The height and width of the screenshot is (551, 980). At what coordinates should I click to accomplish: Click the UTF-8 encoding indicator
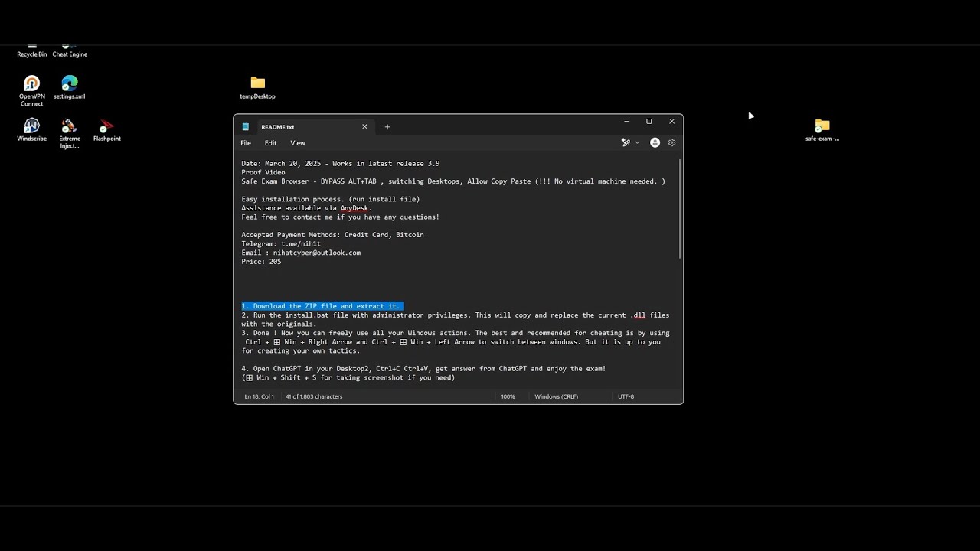(x=626, y=396)
